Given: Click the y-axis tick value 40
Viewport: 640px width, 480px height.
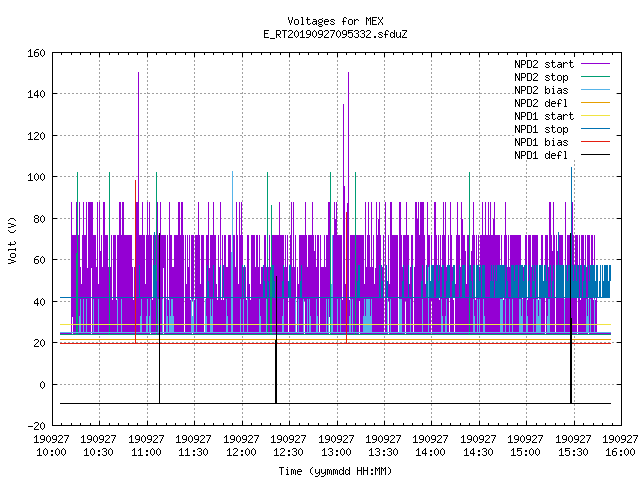Looking at the screenshot, I should coord(39,302).
